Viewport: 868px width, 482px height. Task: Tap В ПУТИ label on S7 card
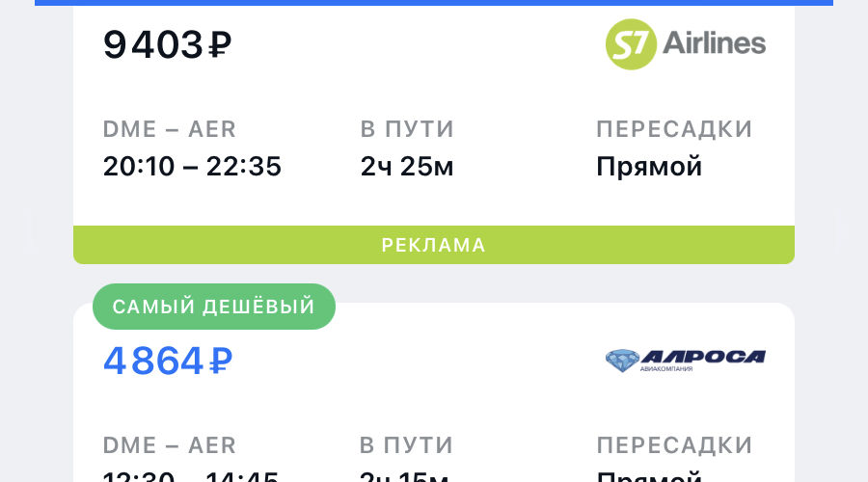point(407,129)
